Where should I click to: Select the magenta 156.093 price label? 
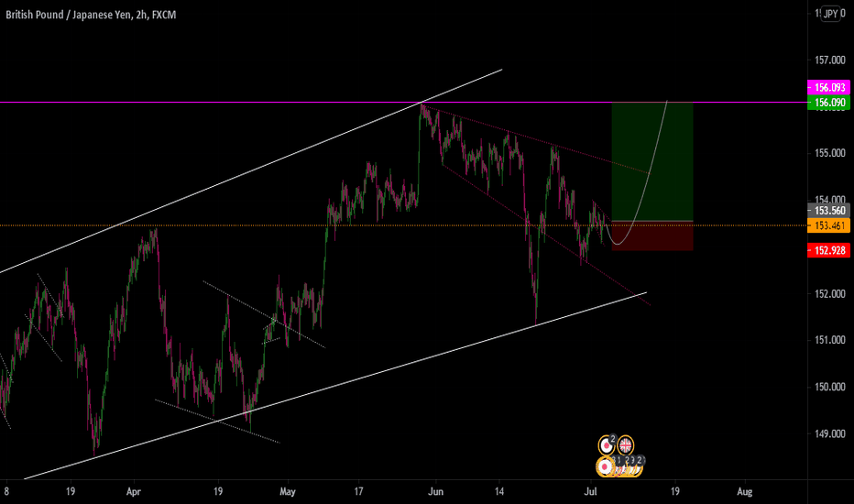828,87
